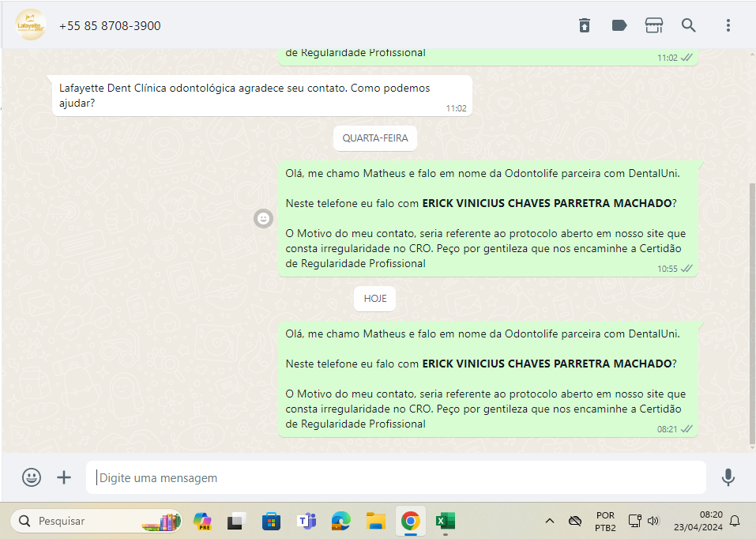
Task: Click the Windows taskbar Pesquisar search box
Action: click(x=96, y=521)
